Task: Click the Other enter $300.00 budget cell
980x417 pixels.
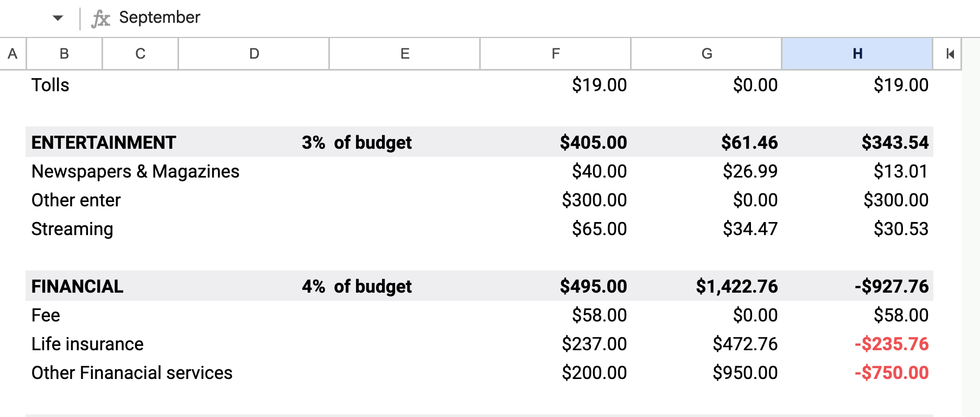Action: (x=594, y=200)
